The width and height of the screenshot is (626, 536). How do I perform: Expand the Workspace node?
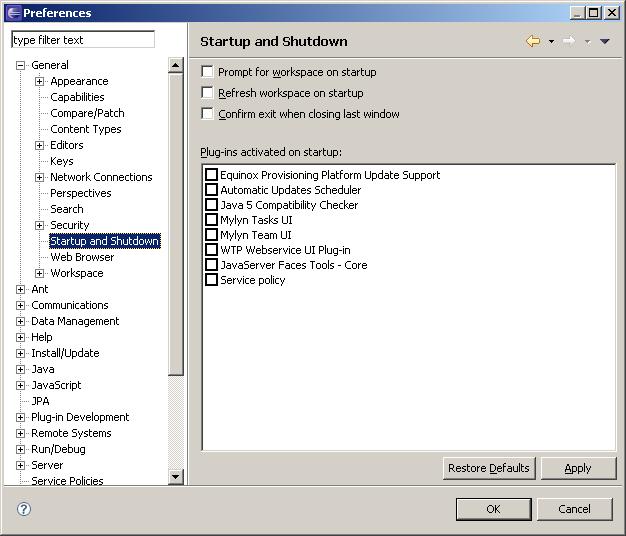pos(39,273)
